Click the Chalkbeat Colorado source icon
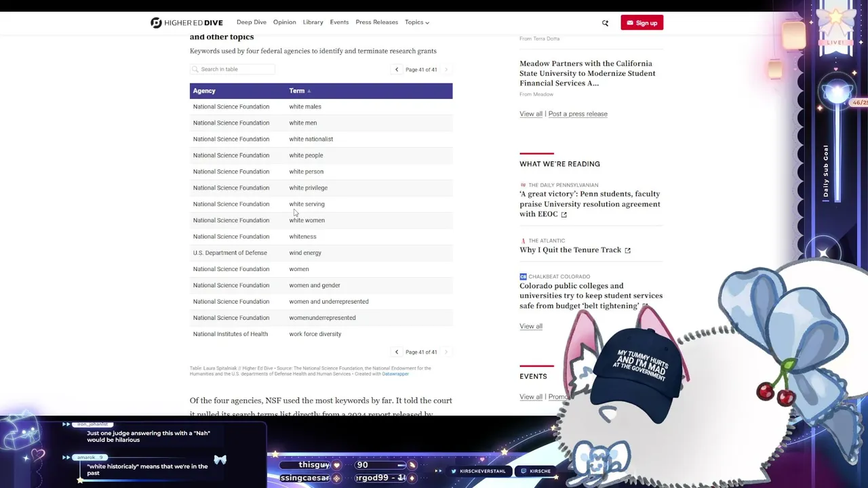Image resolution: width=868 pixels, height=488 pixels. pos(523,277)
